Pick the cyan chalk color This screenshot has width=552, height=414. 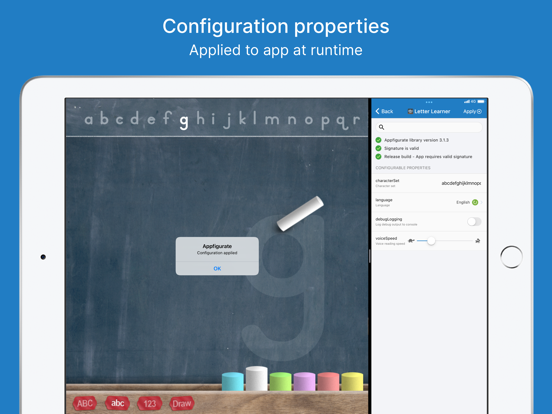pos(233,382)
